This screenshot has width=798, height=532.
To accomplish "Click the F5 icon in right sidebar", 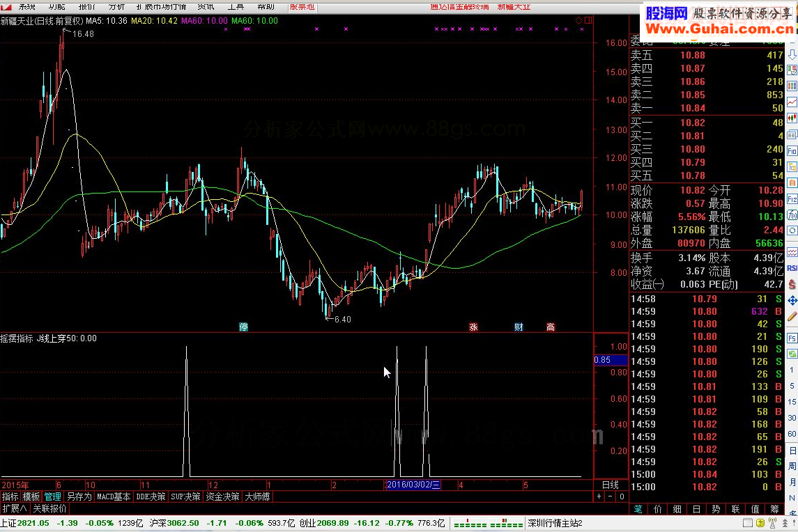I will (x=792, y=338).
